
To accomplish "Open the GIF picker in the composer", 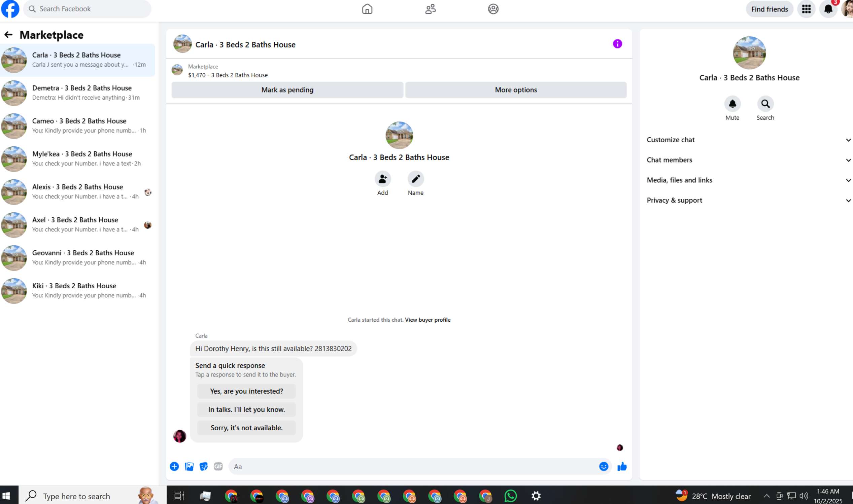I will click(x=218, y=467).
